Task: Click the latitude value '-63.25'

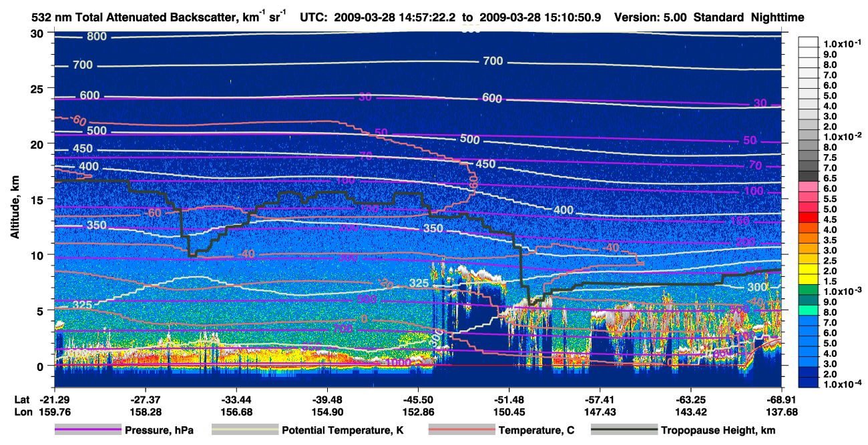Action: 691,399
